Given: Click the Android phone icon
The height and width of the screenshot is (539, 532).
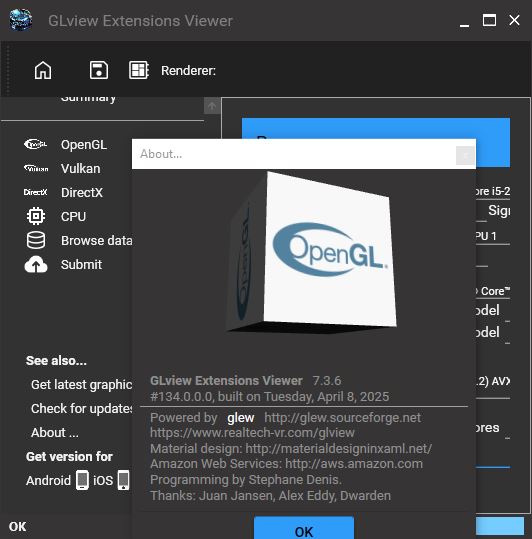Looking at the screenshot, I should click(82, 480).
